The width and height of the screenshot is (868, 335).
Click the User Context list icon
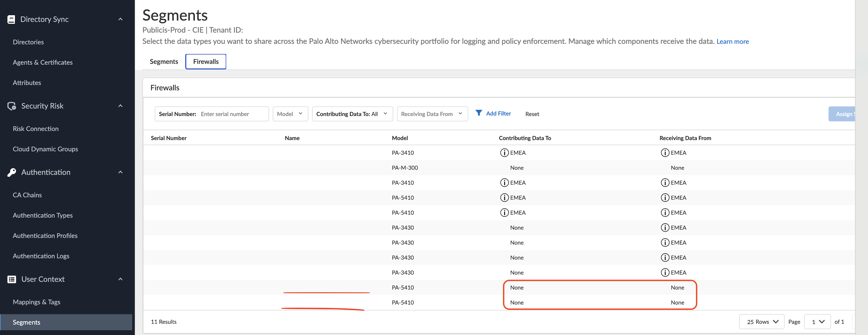pyautogui.click(x=12, y=279)
